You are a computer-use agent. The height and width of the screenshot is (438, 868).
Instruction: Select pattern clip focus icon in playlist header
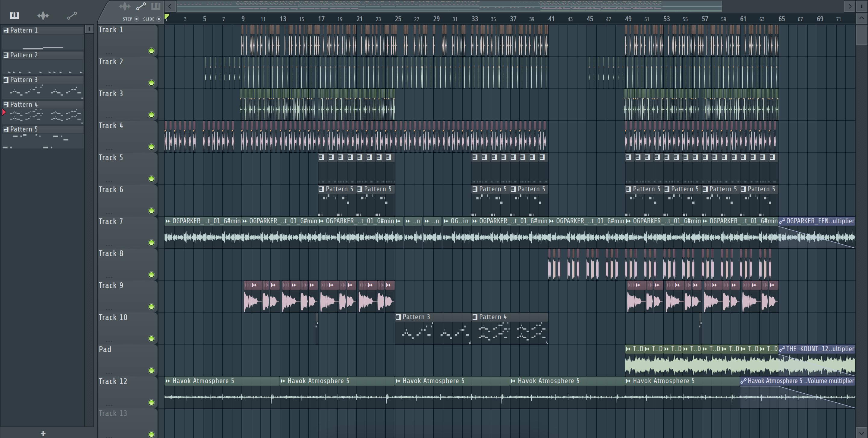coord(156,6)
